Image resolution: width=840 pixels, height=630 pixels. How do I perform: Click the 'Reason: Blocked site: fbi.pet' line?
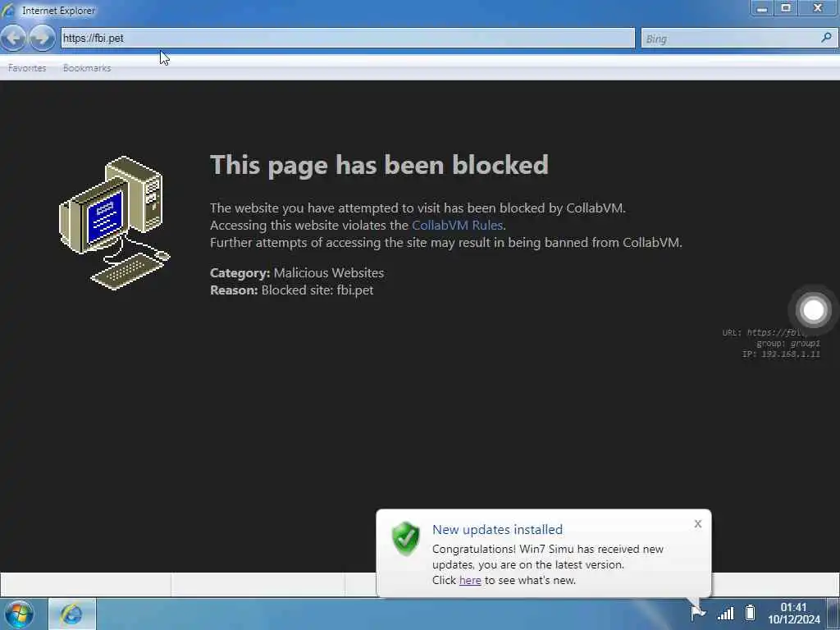[x=291, y=290]
